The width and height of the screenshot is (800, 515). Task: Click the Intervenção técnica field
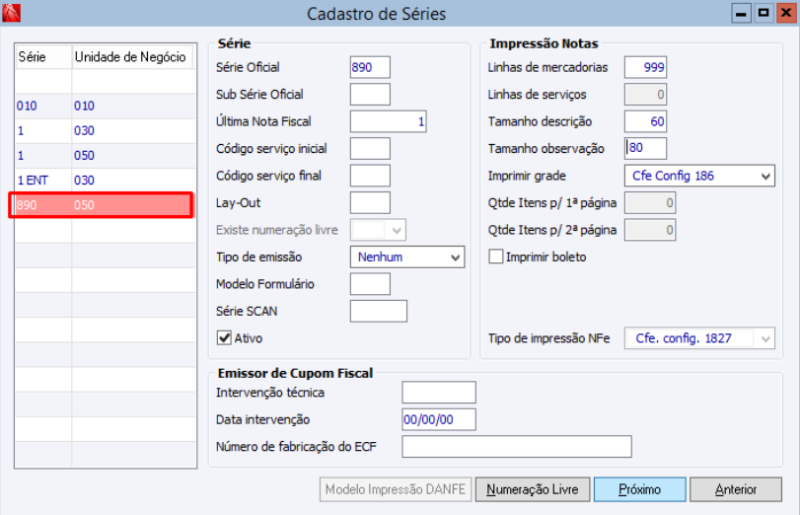[x=439, y=393]
